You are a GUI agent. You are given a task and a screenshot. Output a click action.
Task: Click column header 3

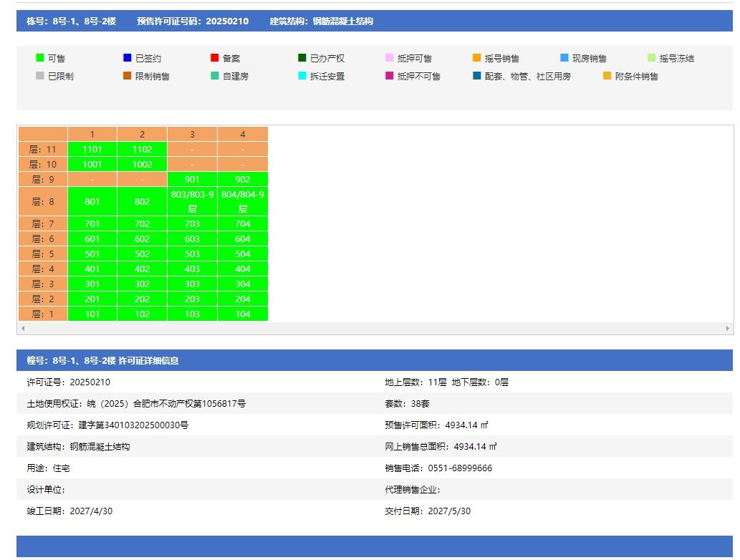coord(192,134)
